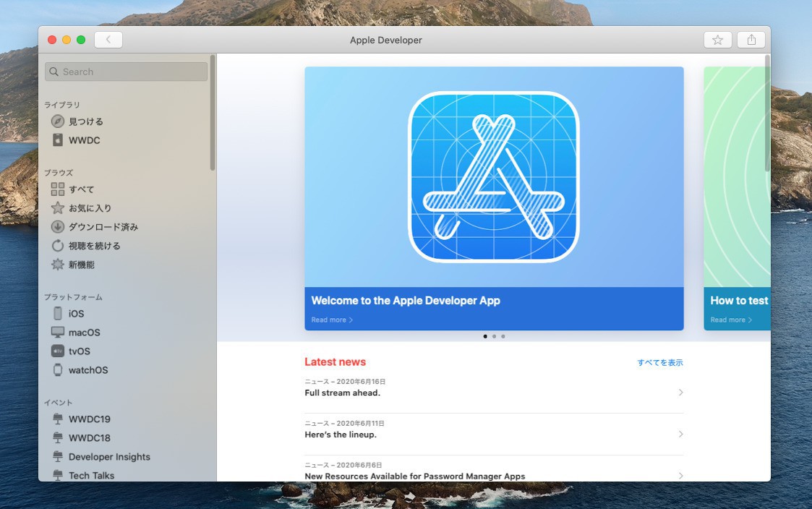The height and width of the screenshot is (509, 812).
Task: Select the 視聴を続ける sidebar label
Action: [95, 246]
